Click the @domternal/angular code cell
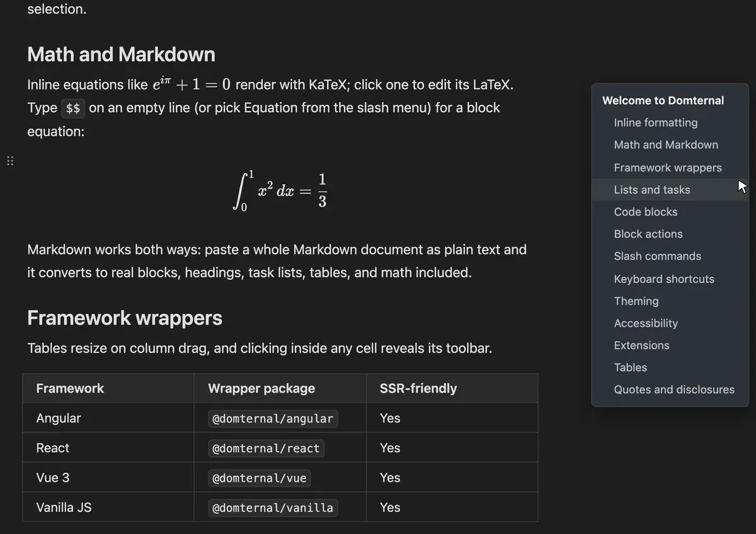Viewport: 756px width, 534px height. pos(273,419)
